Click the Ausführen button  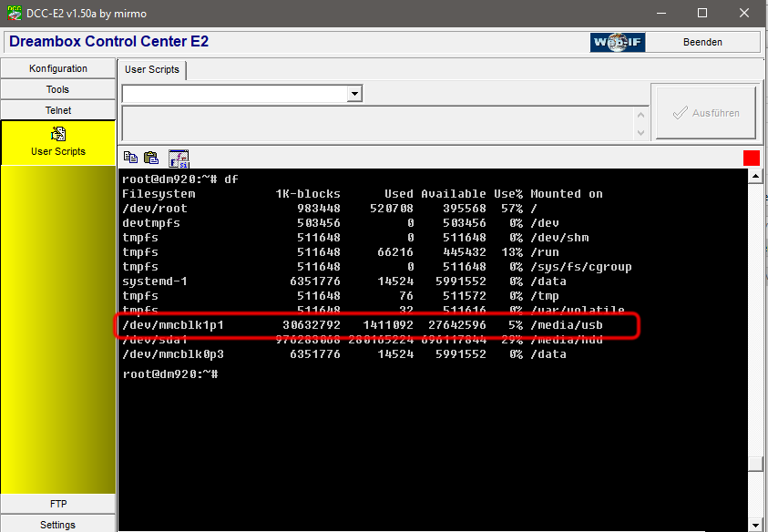point(705,113)
